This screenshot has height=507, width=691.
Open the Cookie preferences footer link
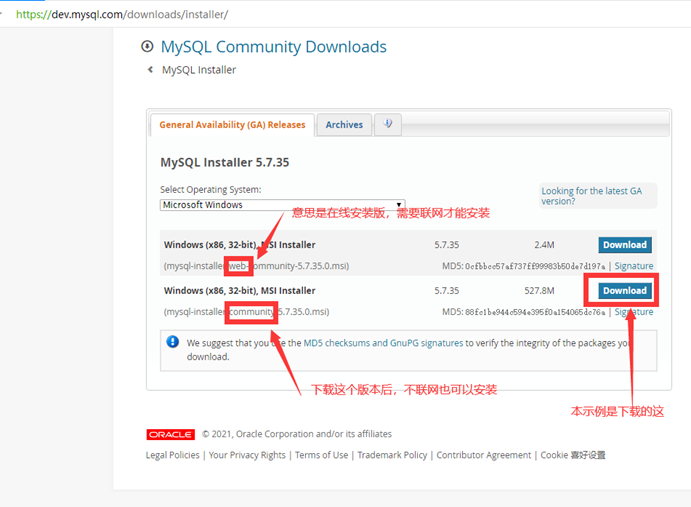pyautogui.click(x=573, y=455)
